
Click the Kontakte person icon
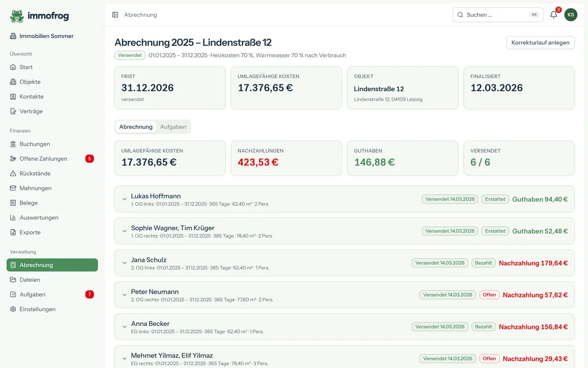pyautogui.click(x=13, y=97)
